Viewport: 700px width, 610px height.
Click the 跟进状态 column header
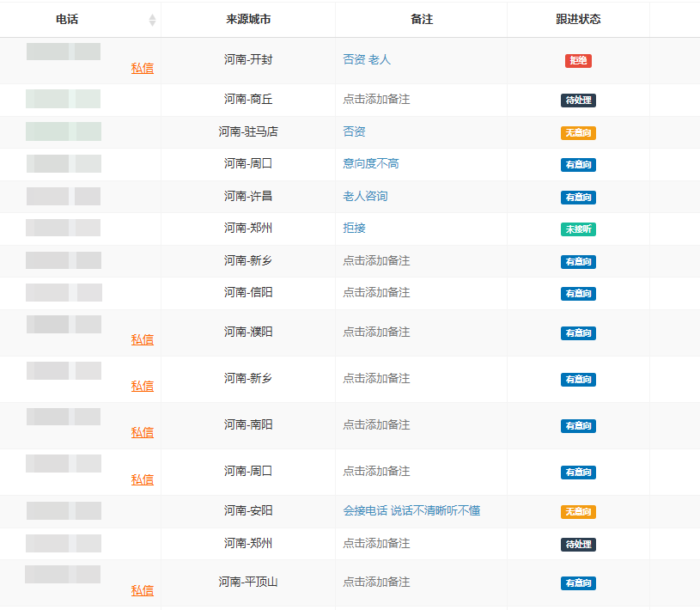tap(578, 19)
